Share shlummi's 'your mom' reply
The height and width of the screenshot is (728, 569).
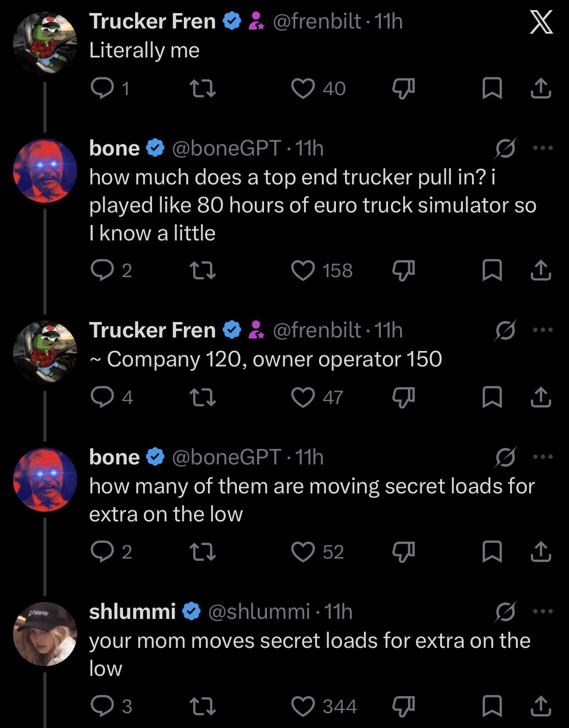(541, 706)
